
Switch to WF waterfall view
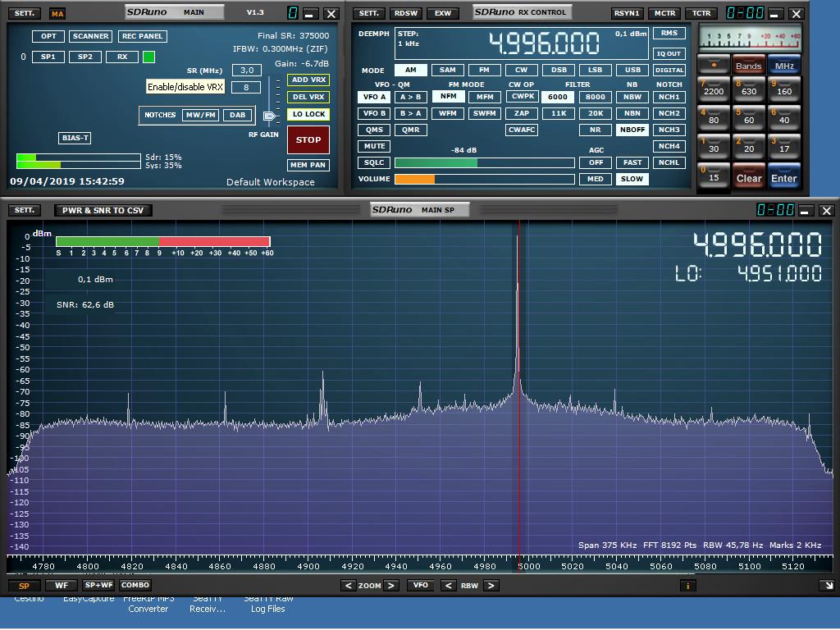click(x=62, y=586)
